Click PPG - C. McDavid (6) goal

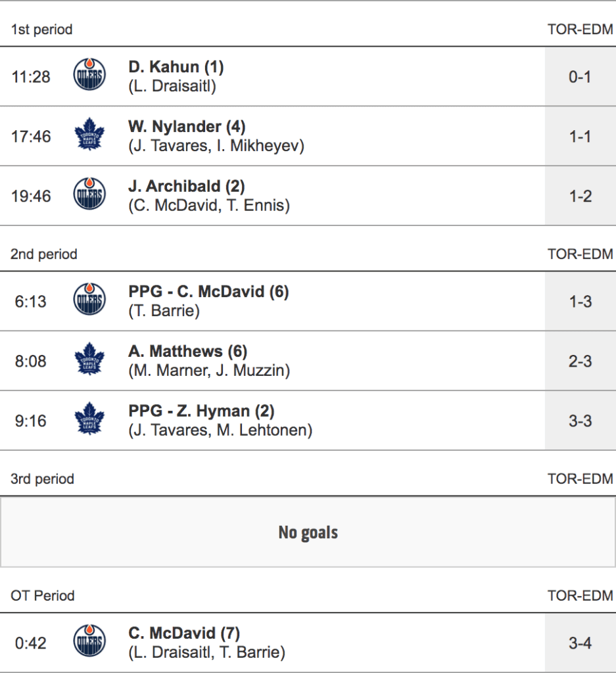[x=208, y=292]
